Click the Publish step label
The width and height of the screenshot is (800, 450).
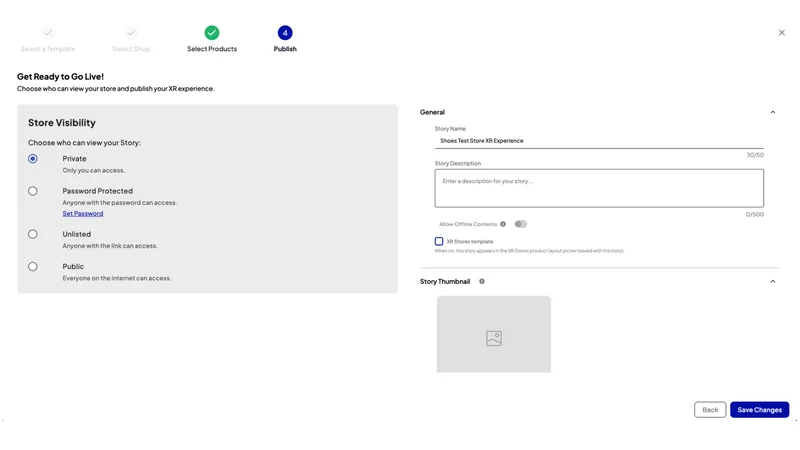[285, 49]
